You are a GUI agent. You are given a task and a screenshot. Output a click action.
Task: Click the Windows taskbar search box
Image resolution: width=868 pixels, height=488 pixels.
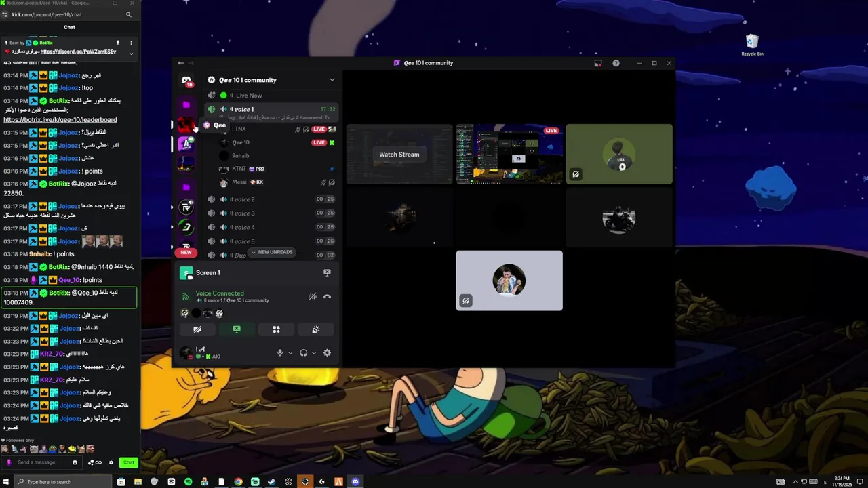coord(63,482)
